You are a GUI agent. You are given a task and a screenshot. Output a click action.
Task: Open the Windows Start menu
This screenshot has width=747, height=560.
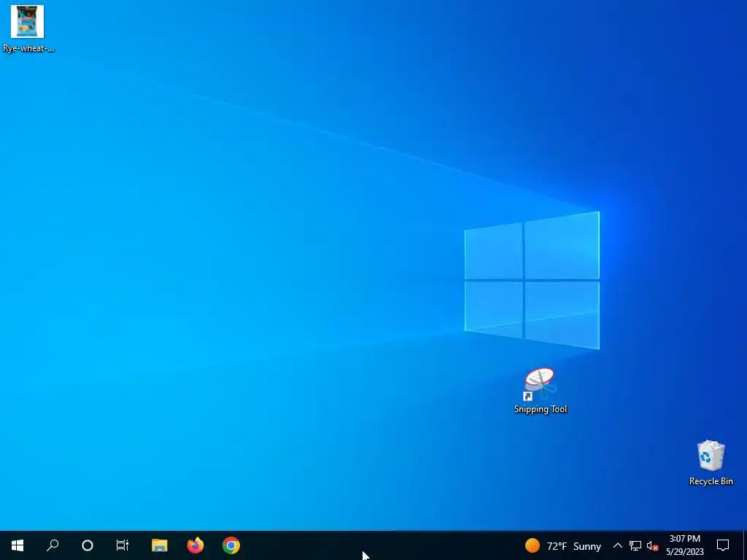pos(18,545)
